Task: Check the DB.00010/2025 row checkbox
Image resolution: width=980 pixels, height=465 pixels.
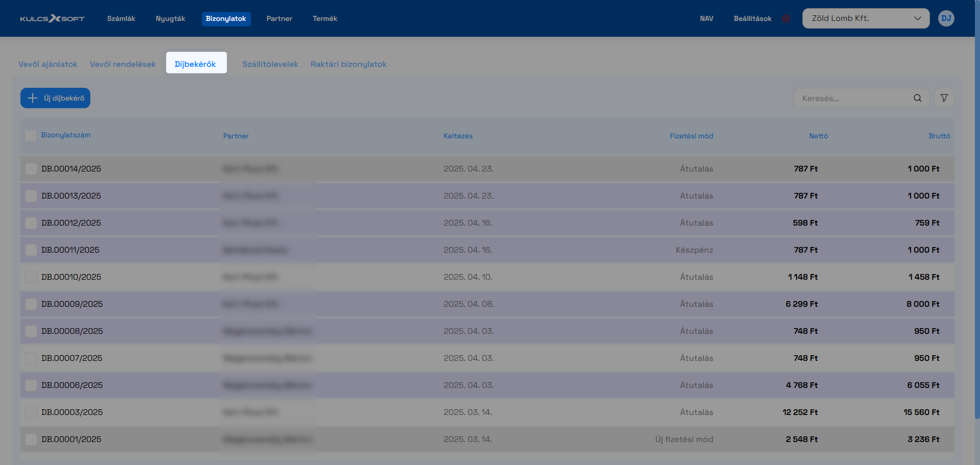Action: pos(31,277)
